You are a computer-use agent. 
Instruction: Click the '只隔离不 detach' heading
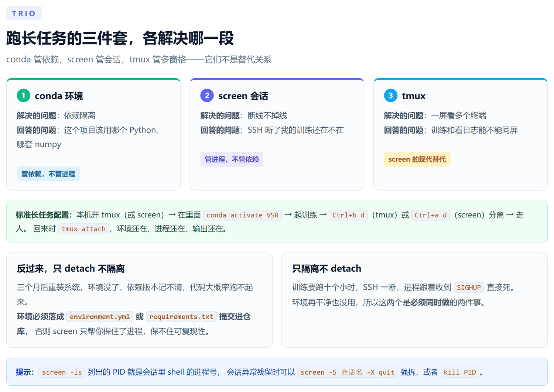pyautogui.click(x=326, y=268)
